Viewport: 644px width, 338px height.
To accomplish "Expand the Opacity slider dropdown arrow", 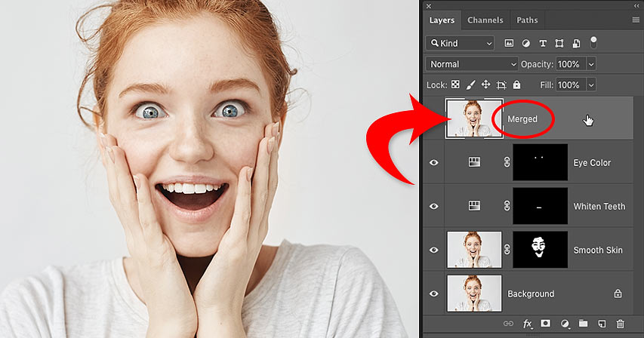I will coord(590,64).
